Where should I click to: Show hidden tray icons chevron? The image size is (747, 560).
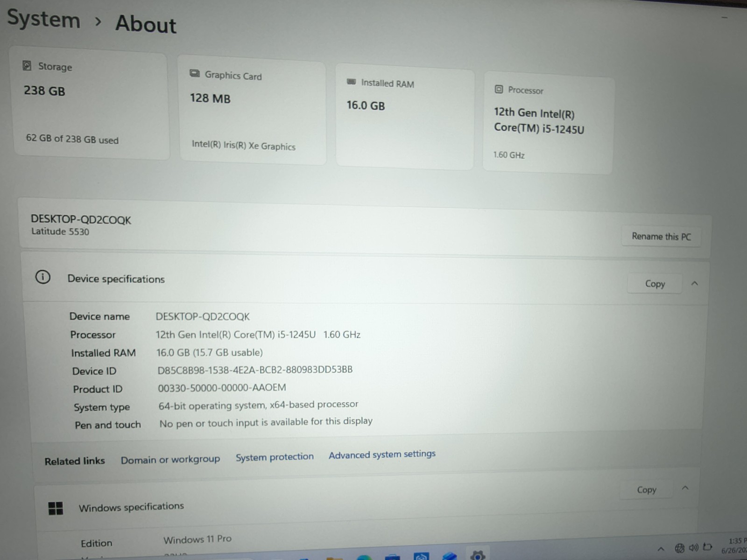point(661,549)
